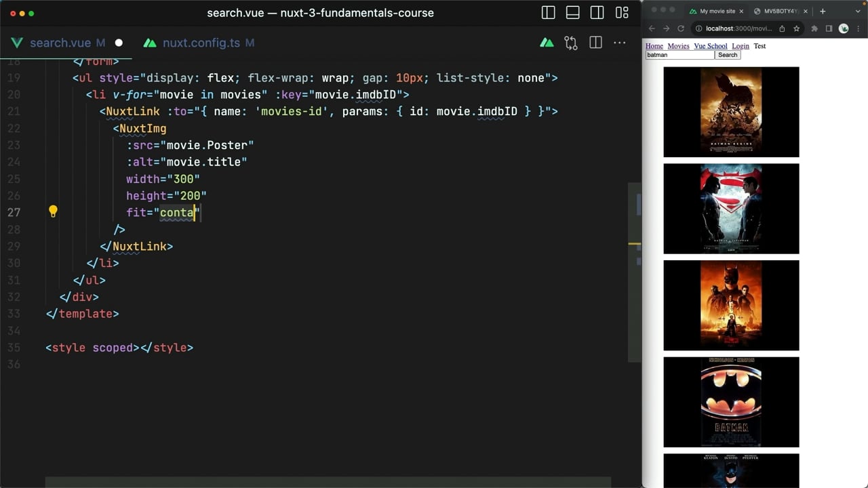Open the Vue School link
This screenshot has width=868, height=488.
click(x=711, y=46)
